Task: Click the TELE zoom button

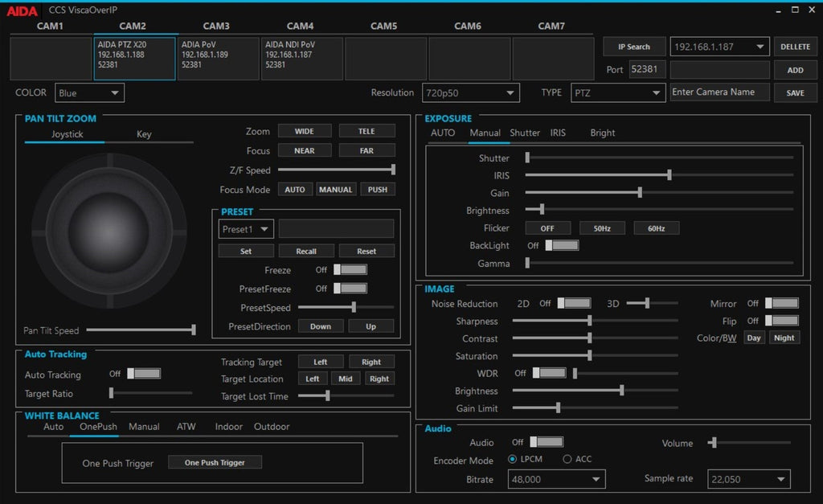Action: tap(366, 131)
